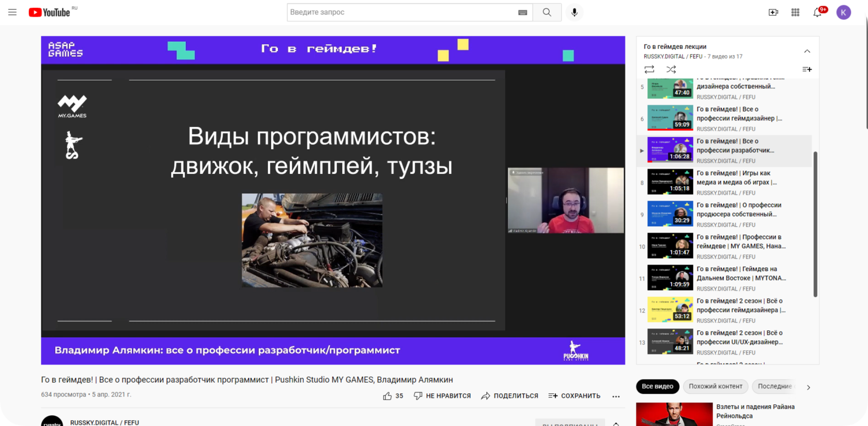Open thumbnail with 48:21 duration
Screen dimensions: 868x426
click(670, 342)
